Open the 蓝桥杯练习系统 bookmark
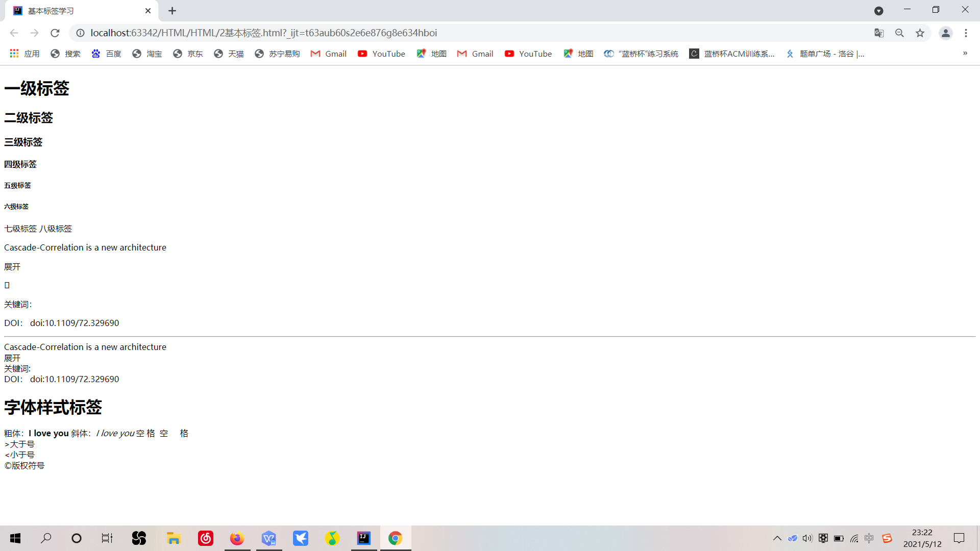Image resolution: width=980 pixels, height=551 pixels. click(641, 54)
